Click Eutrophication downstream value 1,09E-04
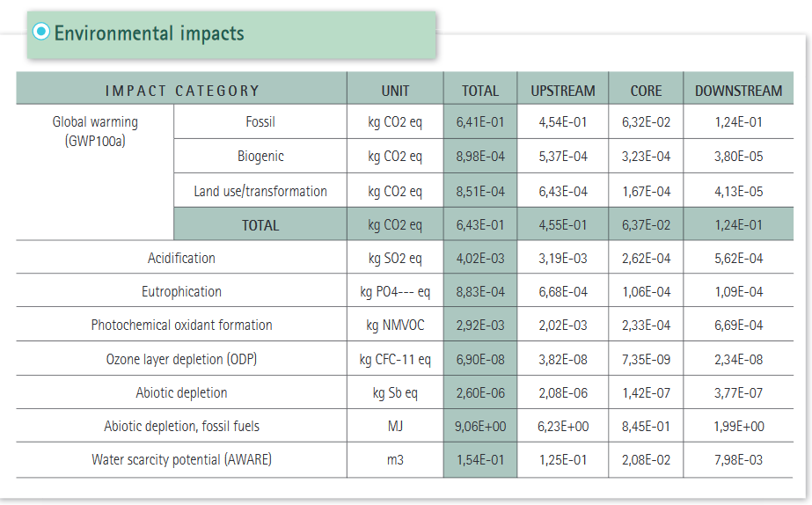The height and width of the screenshot is (505, 812). [738, 291]
